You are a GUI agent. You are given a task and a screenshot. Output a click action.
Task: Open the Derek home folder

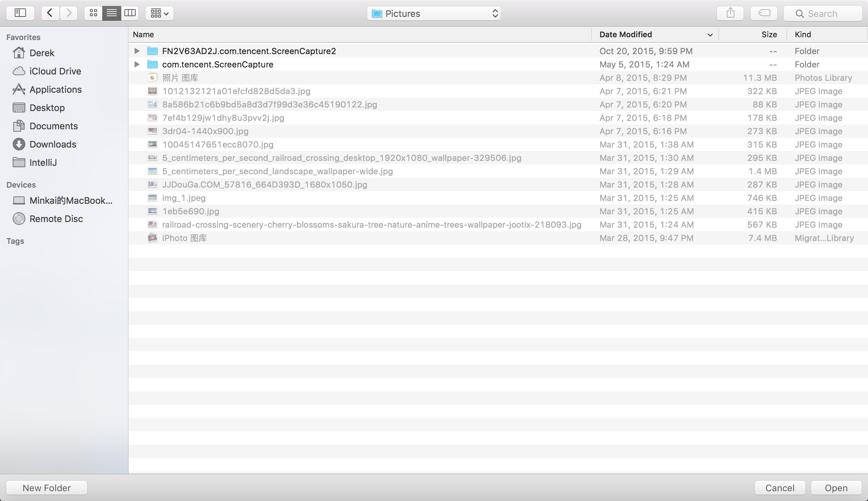point(42,53)
